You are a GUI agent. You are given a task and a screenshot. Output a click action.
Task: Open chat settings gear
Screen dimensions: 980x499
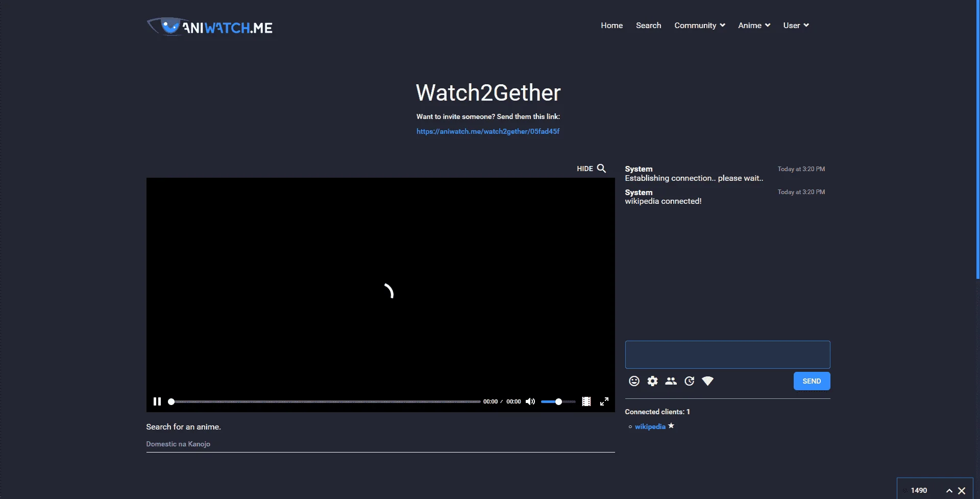coord(652,381)
